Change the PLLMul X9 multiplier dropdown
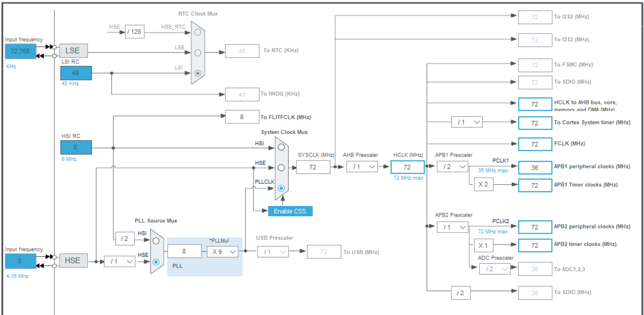 click(222, 251)
